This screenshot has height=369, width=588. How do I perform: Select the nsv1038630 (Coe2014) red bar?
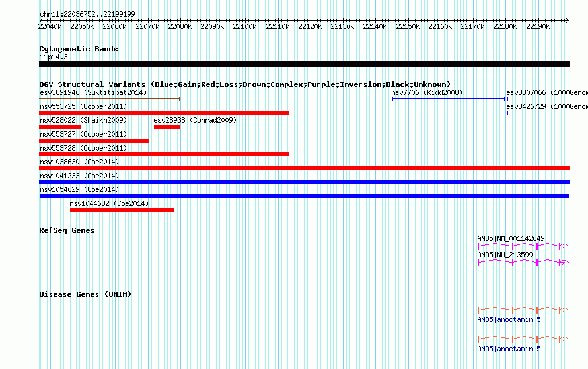click(304, 168)
